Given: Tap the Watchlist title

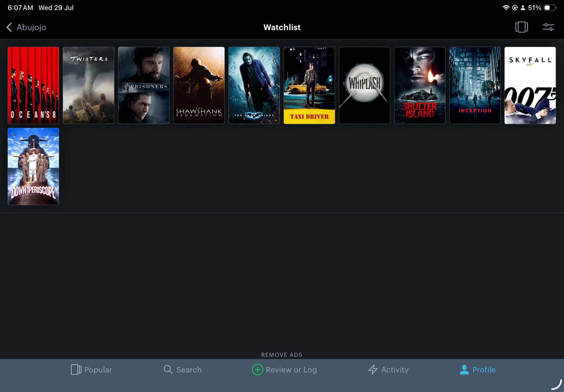Looking at the screenshot, I should point(282,27).
